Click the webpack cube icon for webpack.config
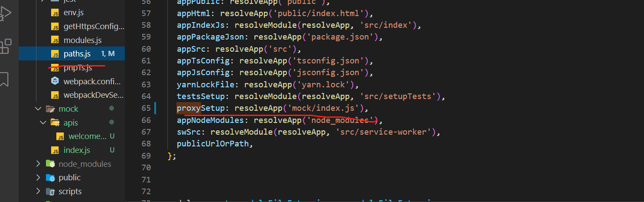The height and width of the screenshot is (202, 644). point(55,81)
